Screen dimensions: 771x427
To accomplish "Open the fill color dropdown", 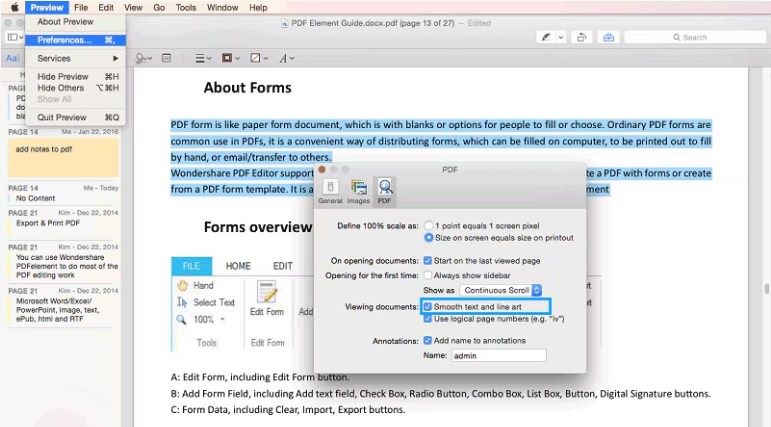I will click(259, 58).
